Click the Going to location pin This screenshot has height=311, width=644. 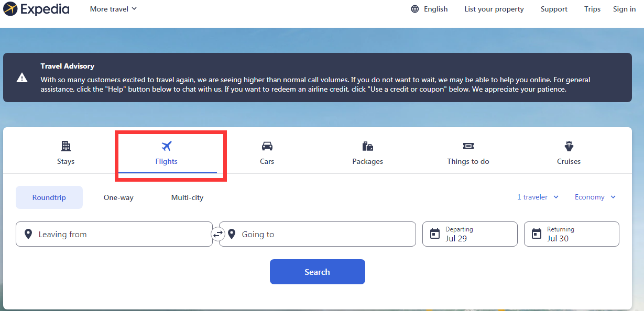click(x=232, y=234)
